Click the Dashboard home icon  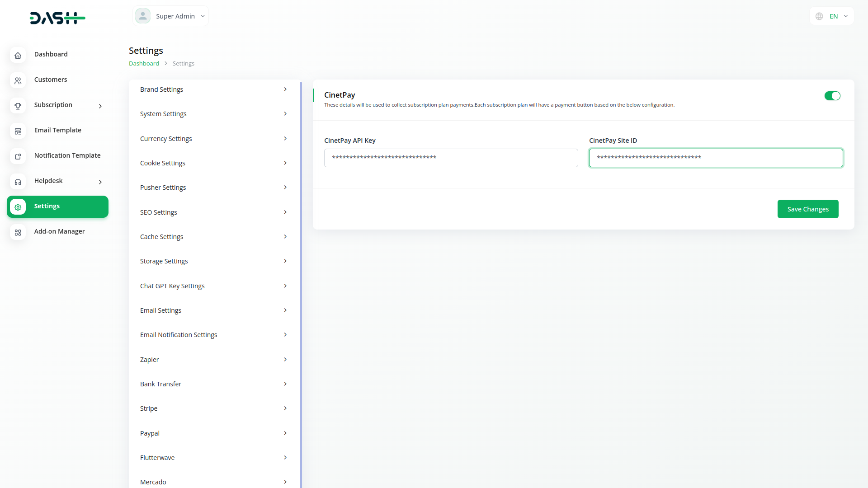(x=18, y=55)
